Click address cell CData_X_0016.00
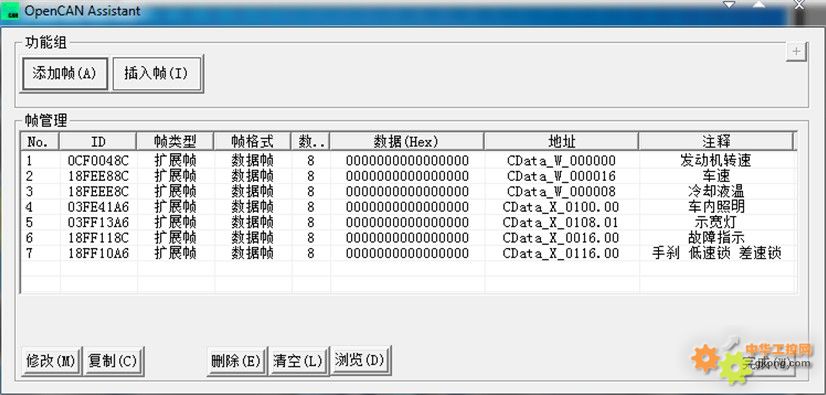The image size is (826, 395). click(x=561, y=238)
